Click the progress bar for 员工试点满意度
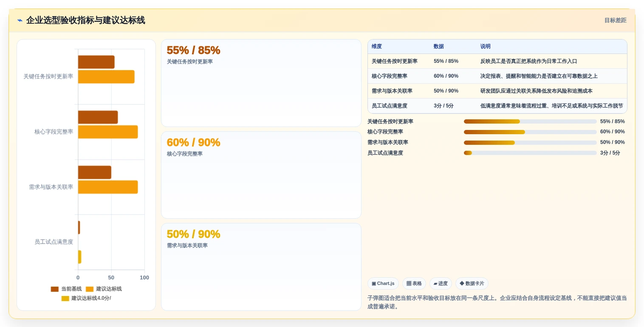 (x=530, y=153)
